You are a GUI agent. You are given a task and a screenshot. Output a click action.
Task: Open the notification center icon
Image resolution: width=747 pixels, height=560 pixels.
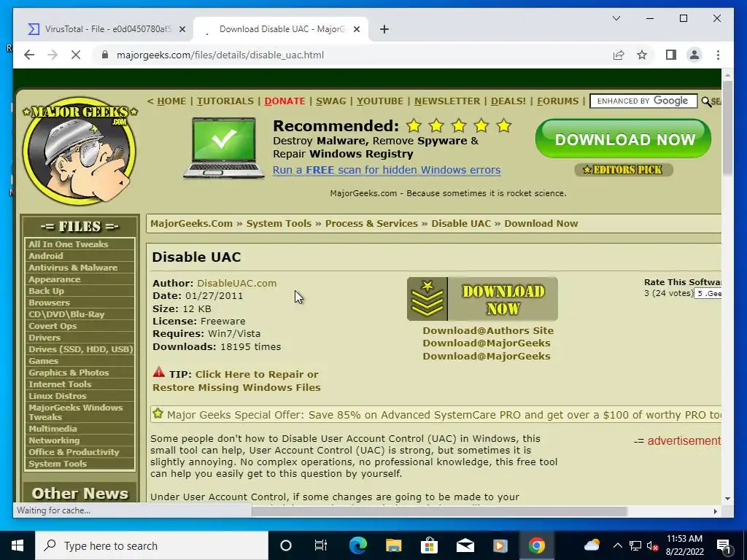(724, 547)
